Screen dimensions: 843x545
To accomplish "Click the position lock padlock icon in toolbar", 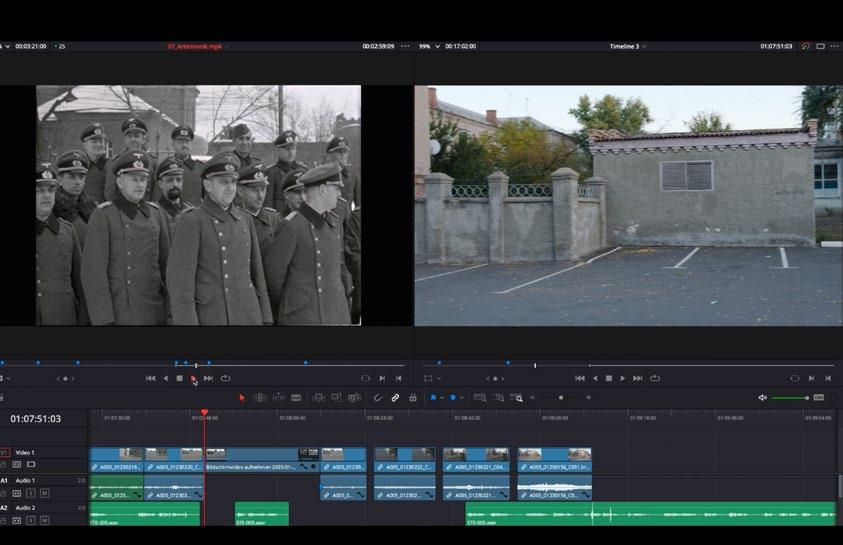I will (412, 398).
